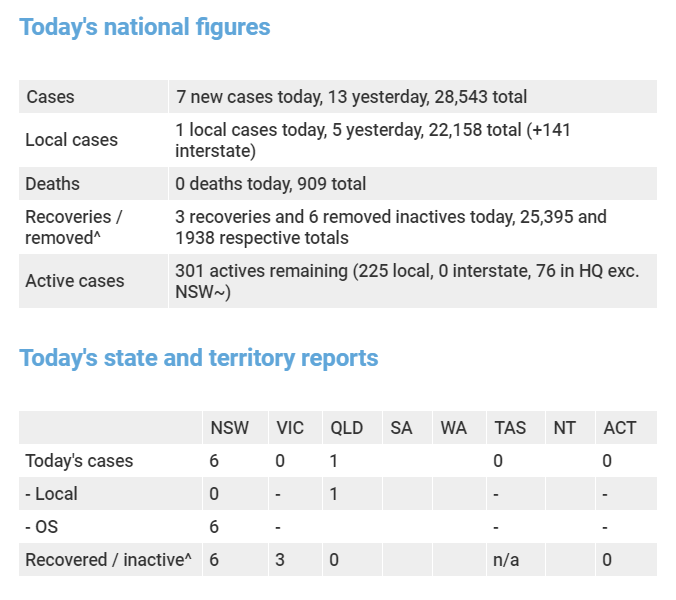Click the "n/a" cell under TAS

tap(506, 560)
